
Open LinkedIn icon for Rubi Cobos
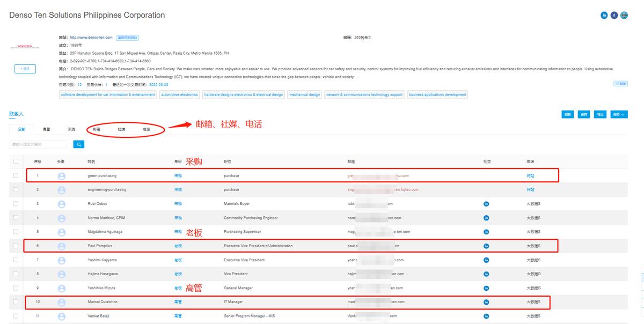(x=486, y=204)
